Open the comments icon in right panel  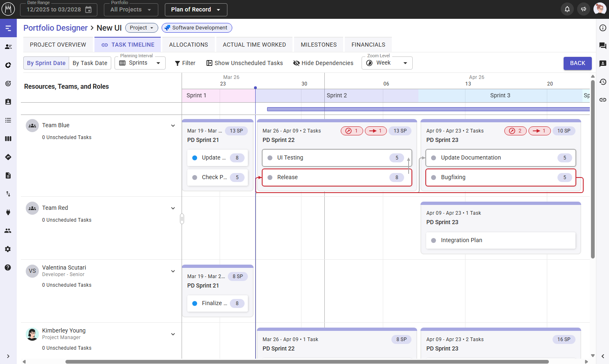(x=602, y=46)
